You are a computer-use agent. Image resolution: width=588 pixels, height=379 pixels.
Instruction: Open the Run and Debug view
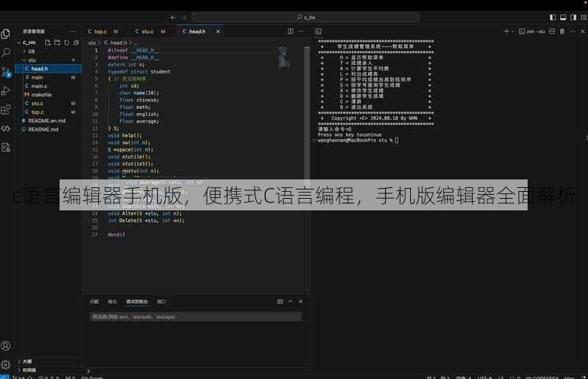(5, 90)
